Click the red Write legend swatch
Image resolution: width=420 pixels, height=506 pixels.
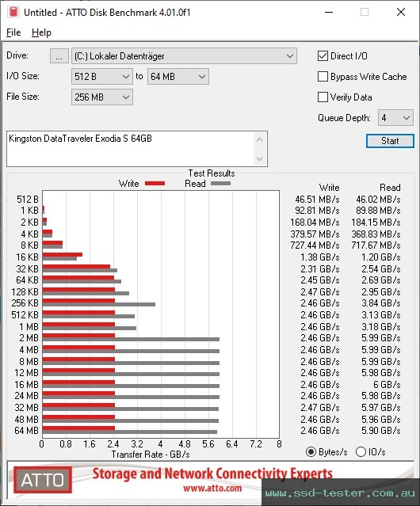click(155, 183)
